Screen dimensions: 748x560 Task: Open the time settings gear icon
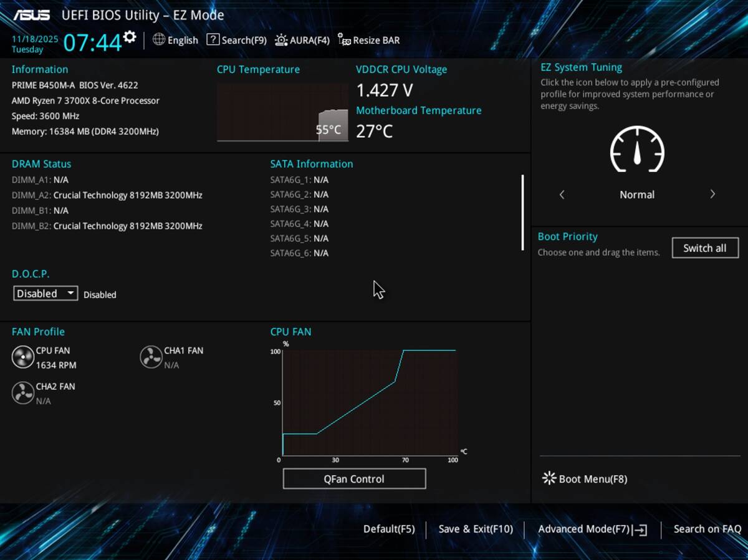pyautogui.click(x=129, y=37)
